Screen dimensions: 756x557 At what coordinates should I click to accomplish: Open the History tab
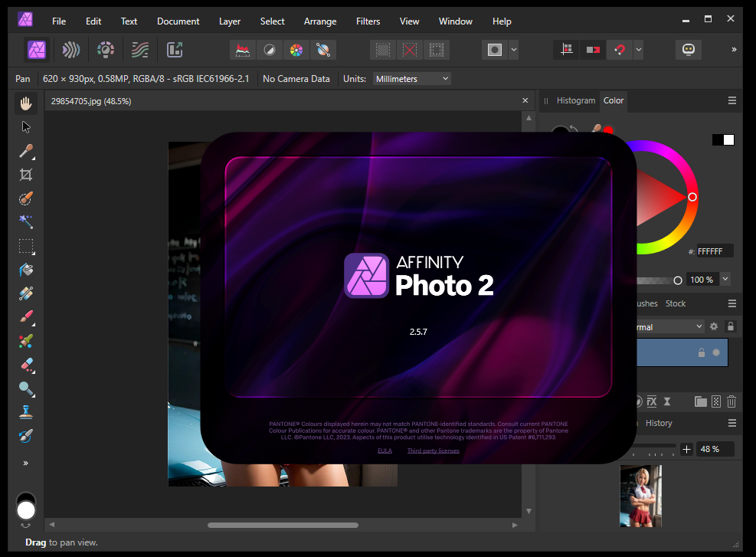pos(659,423)
